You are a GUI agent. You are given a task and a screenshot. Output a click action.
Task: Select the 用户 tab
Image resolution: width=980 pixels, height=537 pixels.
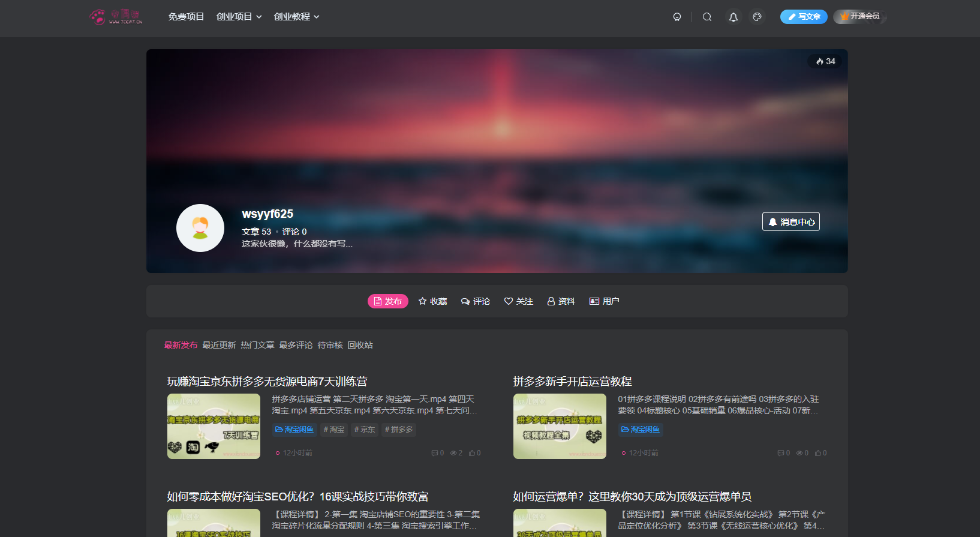[x=605, y=301]
